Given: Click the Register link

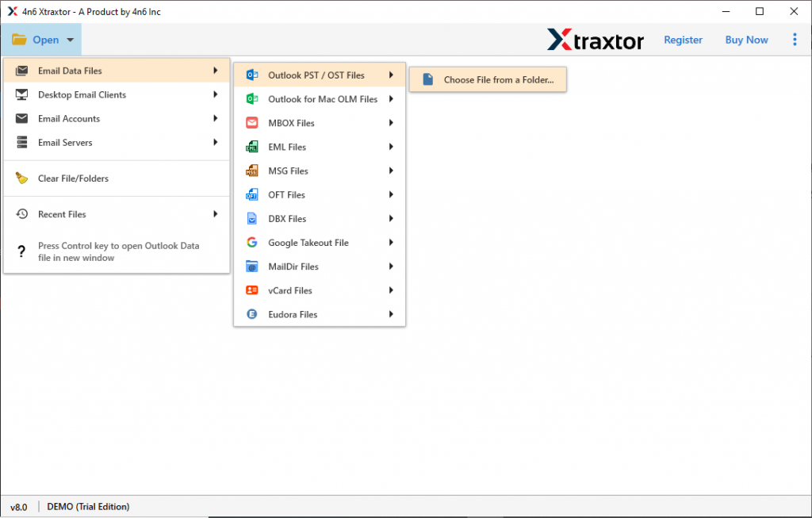Looking at the screenshot, I should 683,39.
